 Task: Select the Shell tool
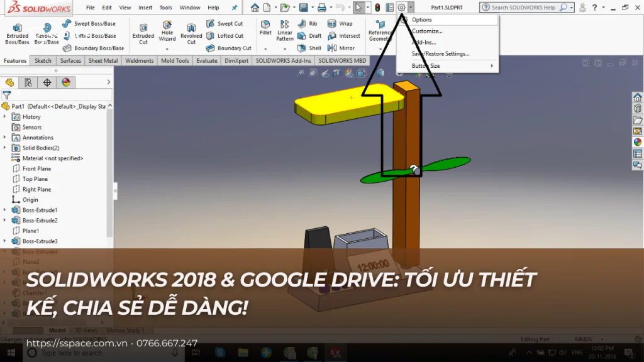click(x=309, y=48)
